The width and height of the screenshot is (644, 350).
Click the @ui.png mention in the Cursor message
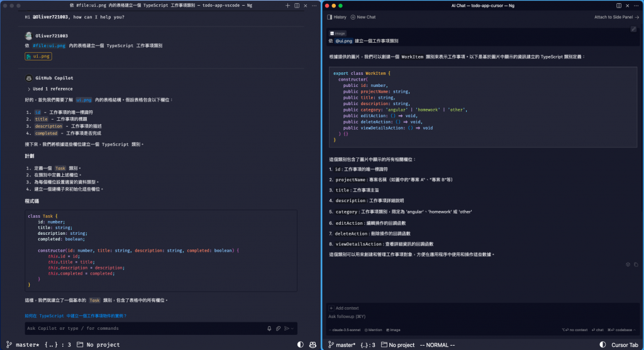point(344,41)
